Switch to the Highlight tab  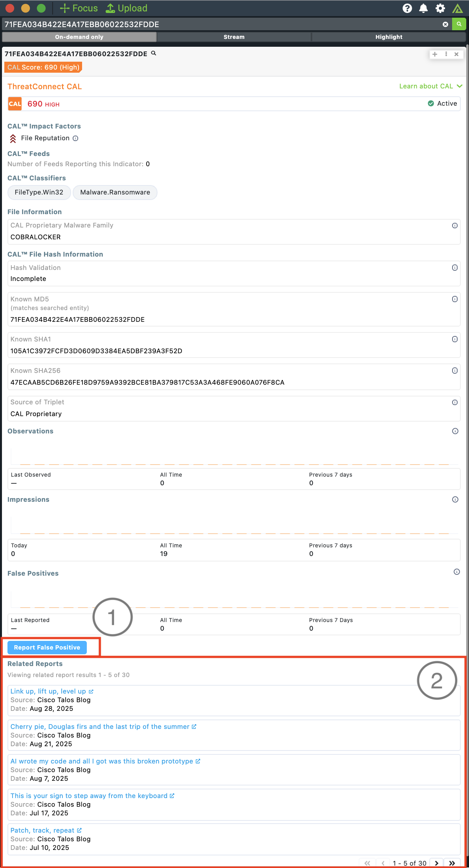click(389, 37)
